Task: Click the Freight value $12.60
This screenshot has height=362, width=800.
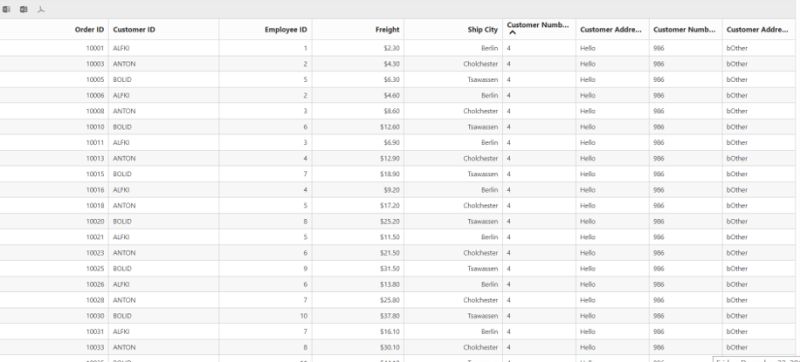Action: [x=390, y=127]
